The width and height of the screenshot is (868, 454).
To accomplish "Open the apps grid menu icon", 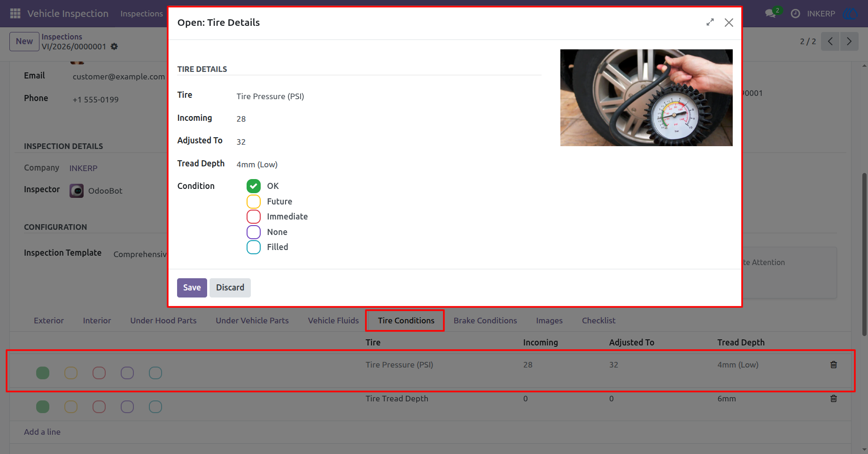I will click(15, 14).
